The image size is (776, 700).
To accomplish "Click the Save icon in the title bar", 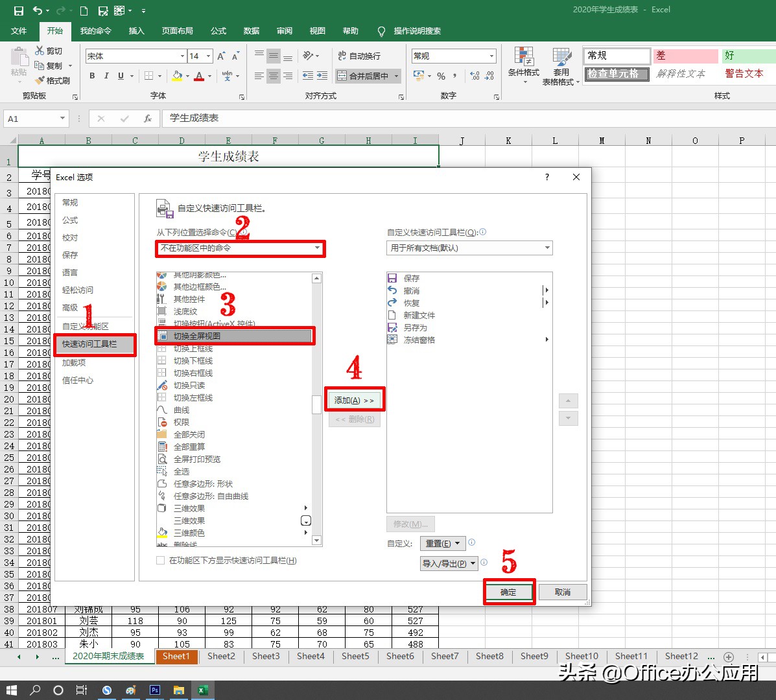I will 19,10.
